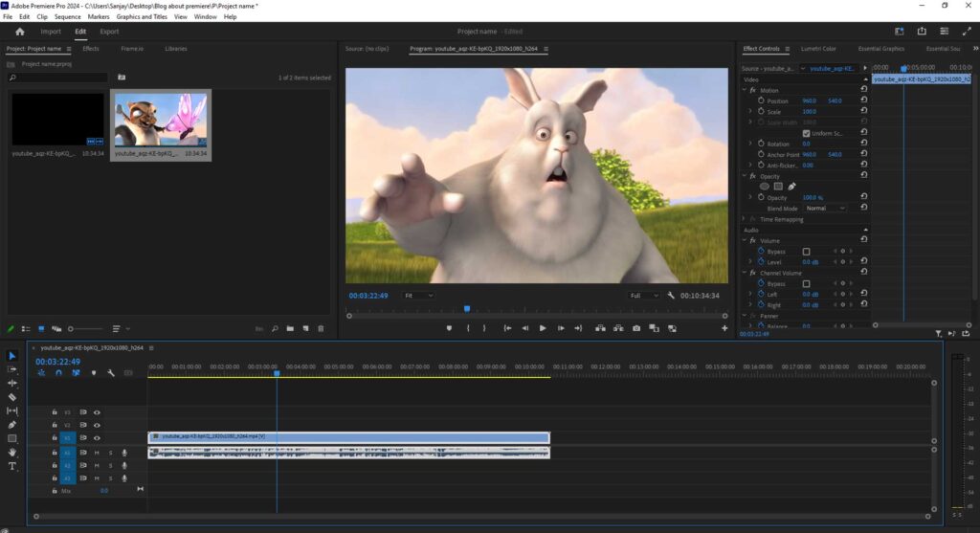Open the sort icons dropdown in Project panel
The width and height of the screenshot is (980, 533).
coord(121,328)
